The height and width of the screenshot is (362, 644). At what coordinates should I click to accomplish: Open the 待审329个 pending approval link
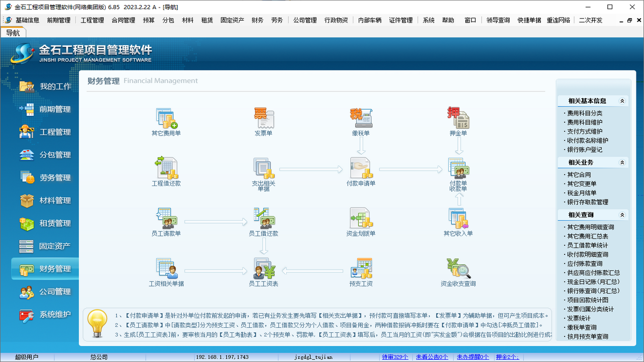point(395,356)
